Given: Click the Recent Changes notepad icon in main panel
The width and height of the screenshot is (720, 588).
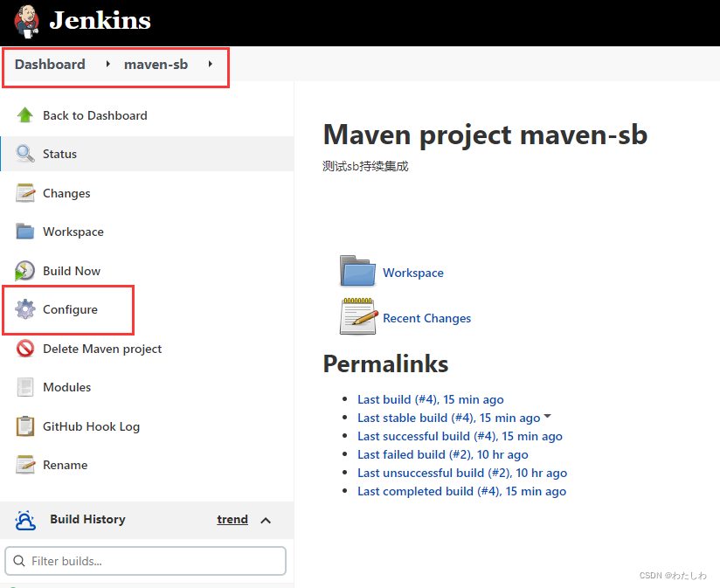Looking at the screenshot, I should pos(358,316).
